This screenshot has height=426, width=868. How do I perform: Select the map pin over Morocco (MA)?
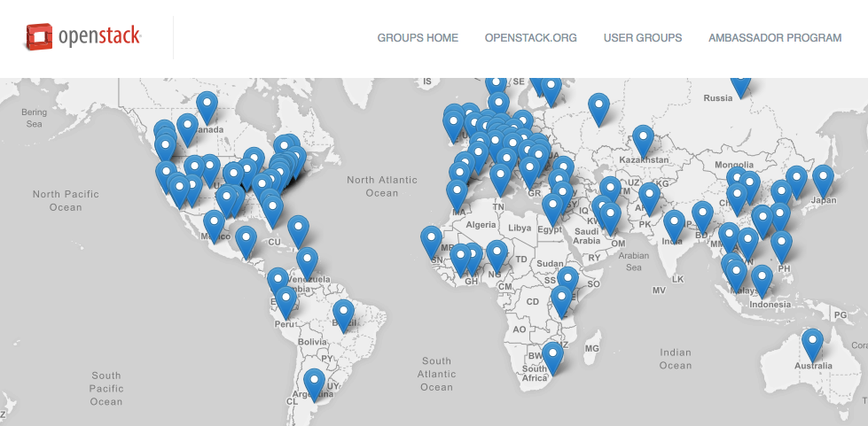click(457, 194)
